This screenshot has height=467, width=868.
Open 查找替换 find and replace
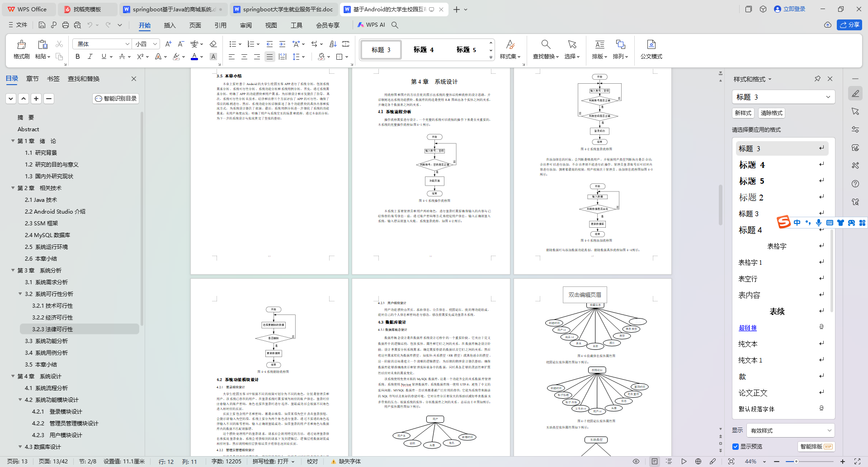pos(546,50)
